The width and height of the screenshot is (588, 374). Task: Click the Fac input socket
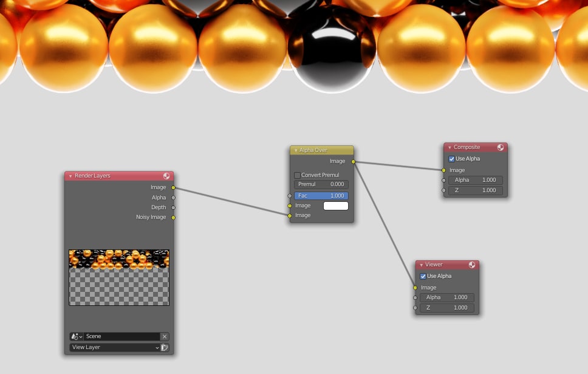coord(290,196)
